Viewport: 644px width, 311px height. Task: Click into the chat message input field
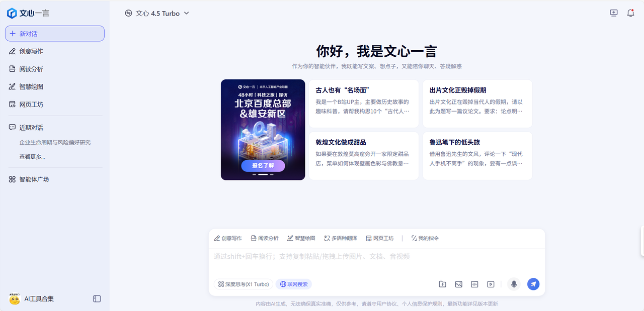[x=377, y=261]
